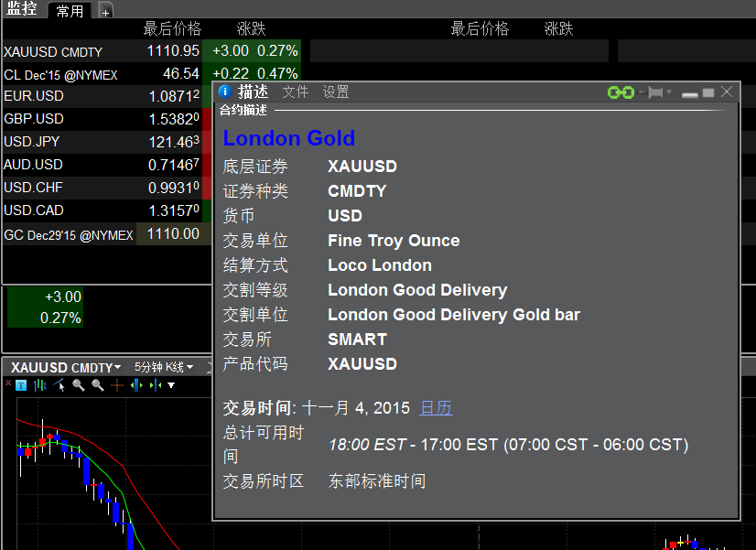Click the second 涨跌 column header

[559, 29]
